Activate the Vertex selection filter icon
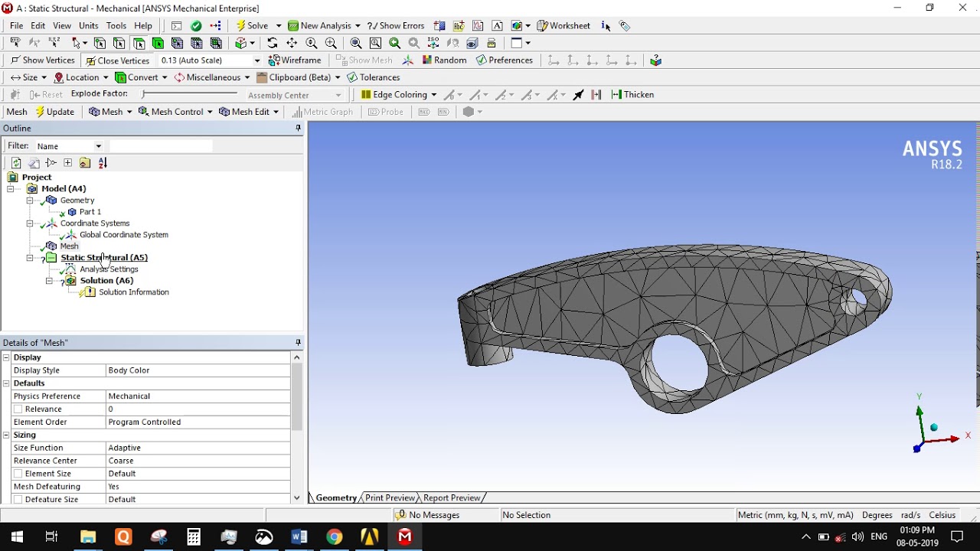This screenshot has width=980, height=551. (x=100, y=43)
